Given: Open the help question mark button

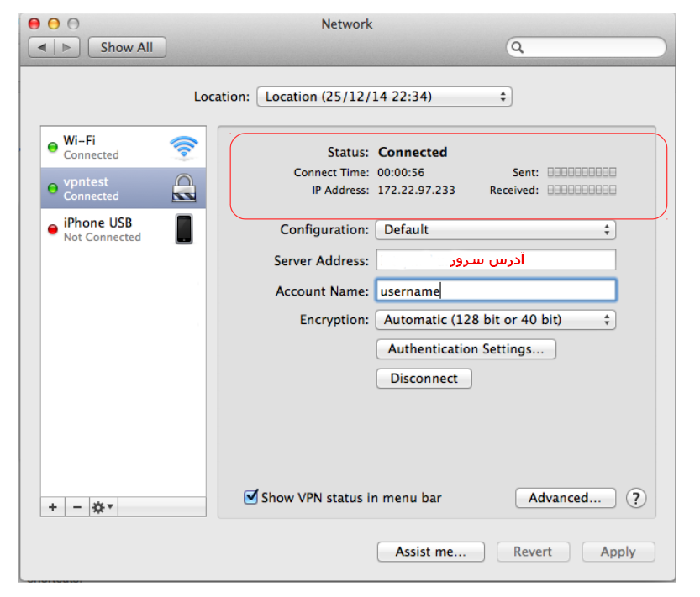Looking at the screenshot, I should pyautogui.click(x=636, y=498).
